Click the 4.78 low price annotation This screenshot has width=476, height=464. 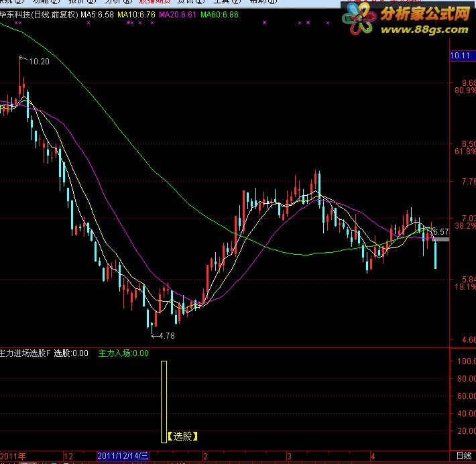(x=167, y=336)
